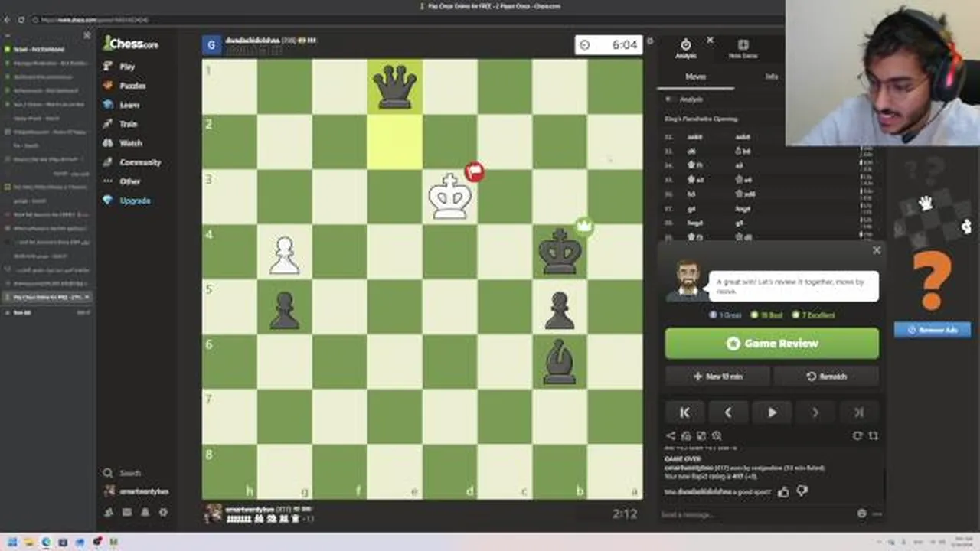Open the sidebar notifications bell icon
The height and width of the screenshot is (551, 980).
(x=145, y=512)
